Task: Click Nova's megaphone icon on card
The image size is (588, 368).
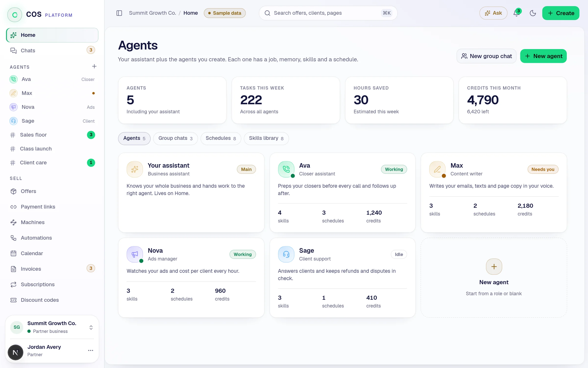Action: tap(135, 254)
